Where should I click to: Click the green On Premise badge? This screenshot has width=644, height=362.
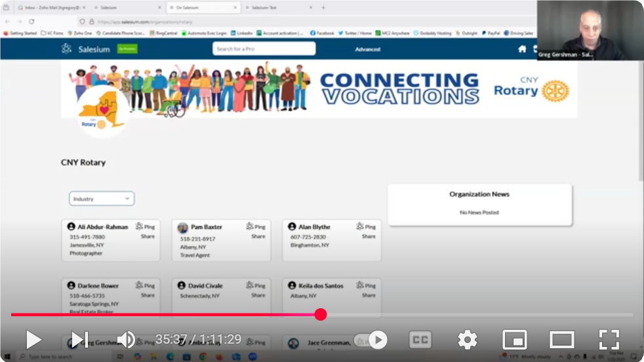[x=127, y=49]
